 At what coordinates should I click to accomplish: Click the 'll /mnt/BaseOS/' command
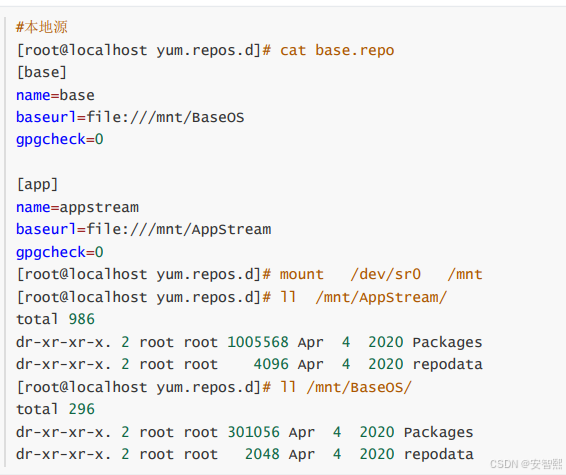[x=346, y=387]
